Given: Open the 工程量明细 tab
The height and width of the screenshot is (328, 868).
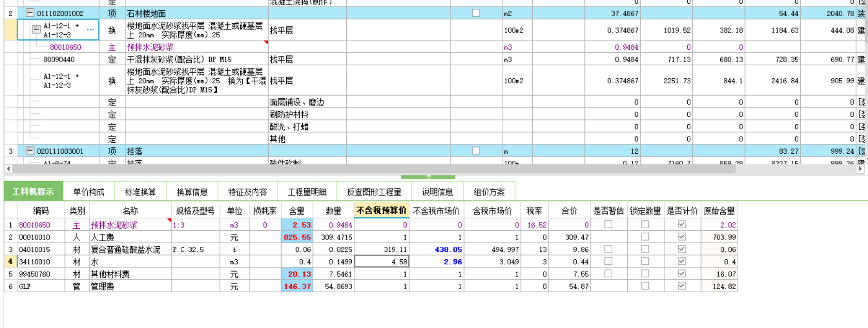Looking at the screenshot, I should click(307, 191).
